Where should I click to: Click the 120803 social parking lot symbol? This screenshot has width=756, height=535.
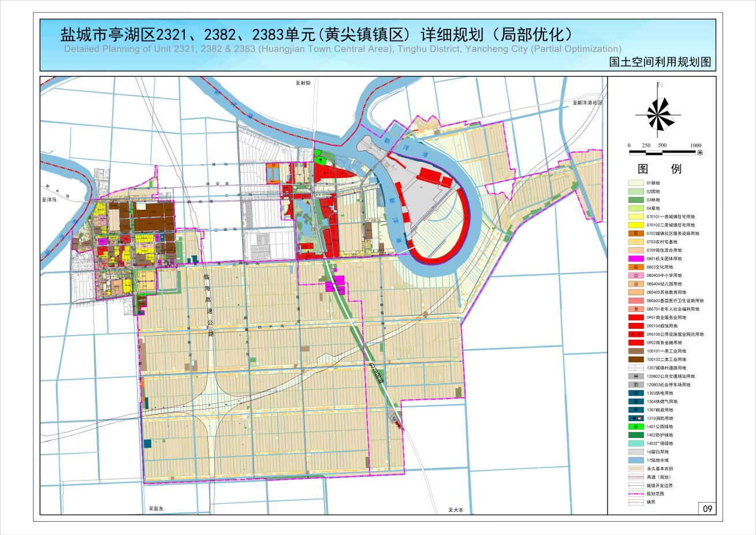coord(636,384)
